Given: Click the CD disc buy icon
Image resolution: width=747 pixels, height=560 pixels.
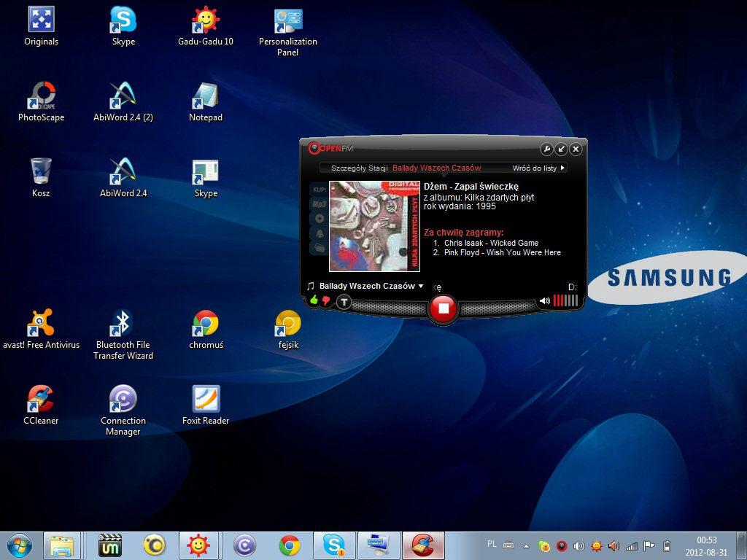Looking at the screenshot, I should click(x=320, y=219).
